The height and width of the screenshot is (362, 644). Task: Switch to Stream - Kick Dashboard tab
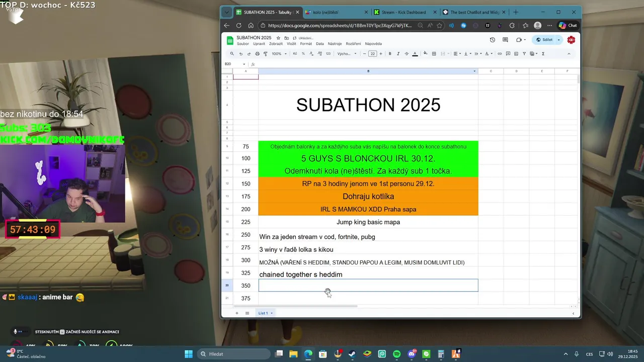(404, 12)
